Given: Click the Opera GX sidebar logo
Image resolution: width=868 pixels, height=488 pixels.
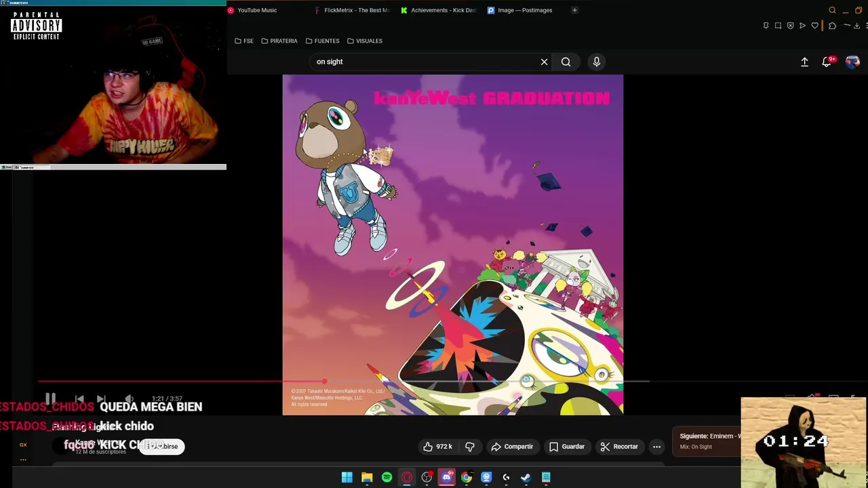Looking at the screenshot, I should (x=23, y=445).
